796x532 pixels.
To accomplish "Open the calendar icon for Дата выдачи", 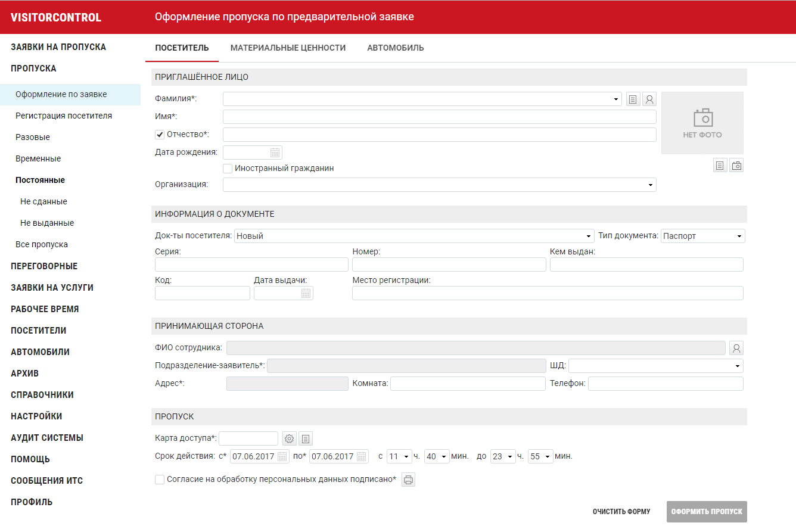I will pos(306,293).
